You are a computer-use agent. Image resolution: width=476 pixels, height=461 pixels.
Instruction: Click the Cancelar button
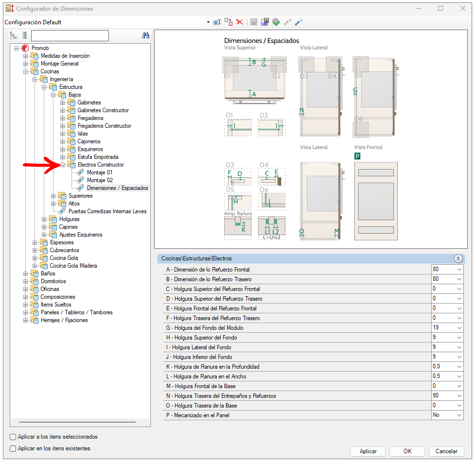pyautogui.click(x=446, y=451)
